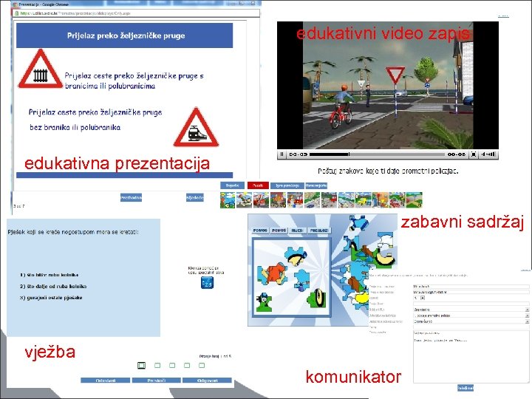Select sixth thumbnail with street view

(312, 199)
